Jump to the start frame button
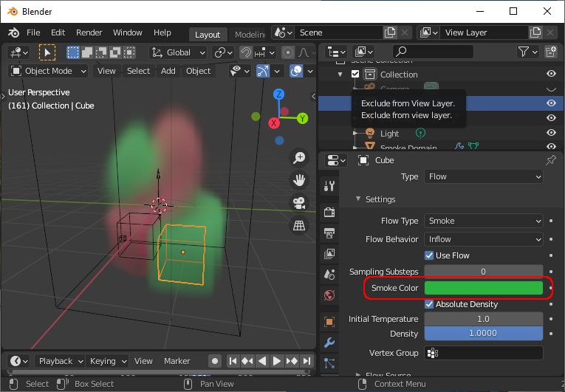 coord(233,361)
